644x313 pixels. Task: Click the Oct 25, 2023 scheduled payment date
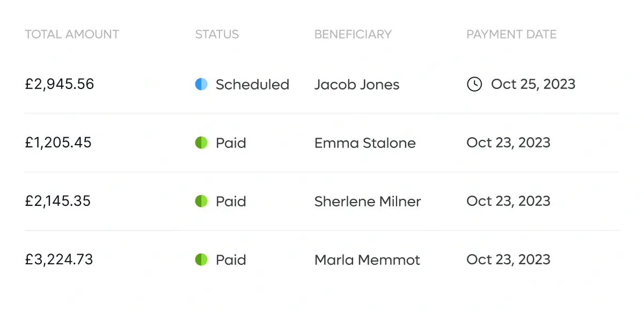coord(533,84)
